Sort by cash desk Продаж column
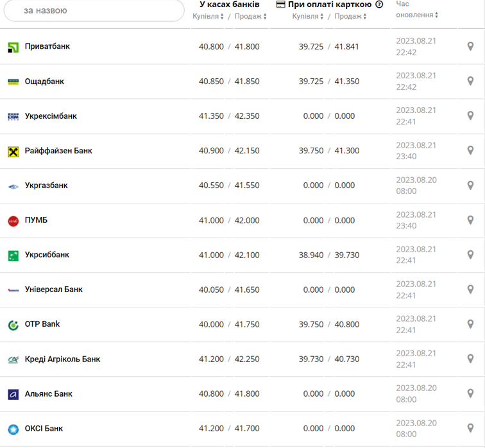The width and height of the screenshot is (485, 448). (x=250, y=17)
